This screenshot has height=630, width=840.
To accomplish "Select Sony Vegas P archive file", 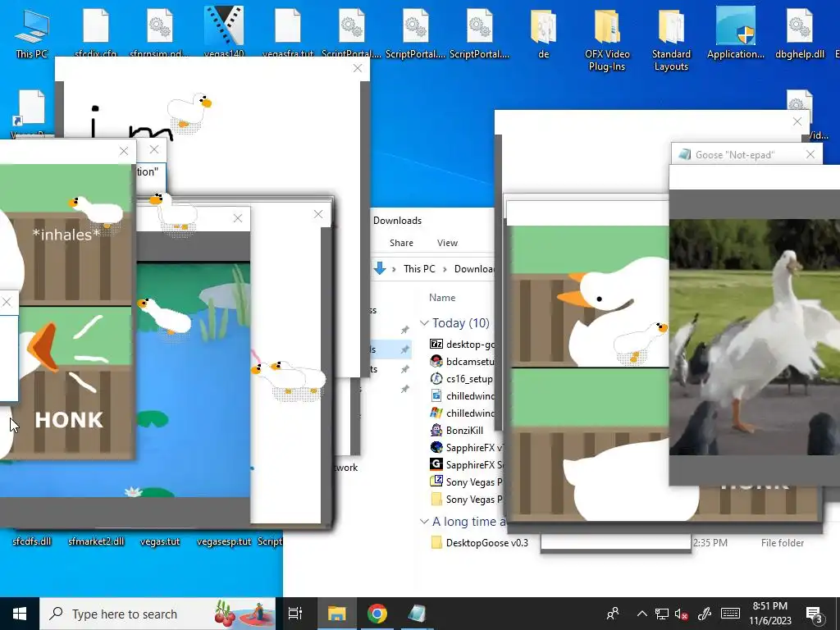I will coord(466,481).
